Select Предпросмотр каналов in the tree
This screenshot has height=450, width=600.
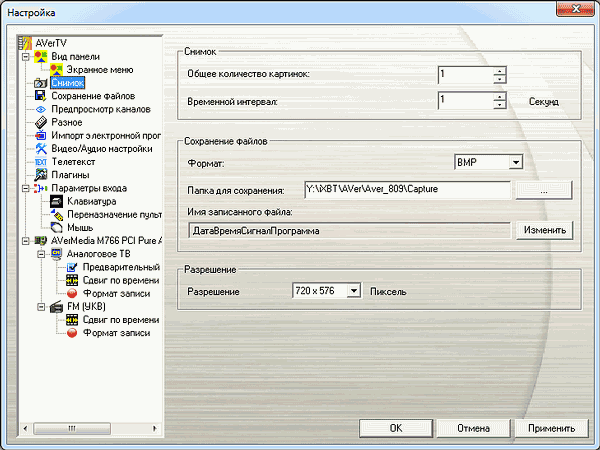coord(101,109)
